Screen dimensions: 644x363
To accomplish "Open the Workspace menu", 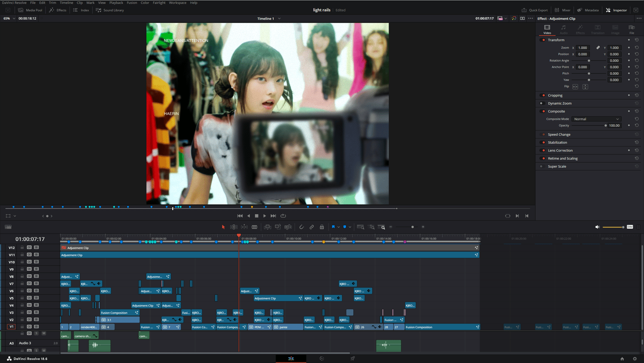I will [x=177, y=3].
